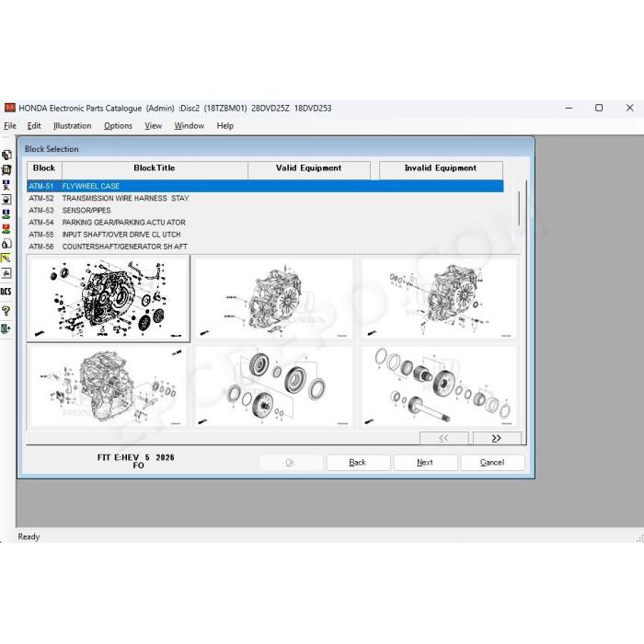Open help via the question mark icon
This screenshot has height=644, width=644.
(x=6, y=311)
